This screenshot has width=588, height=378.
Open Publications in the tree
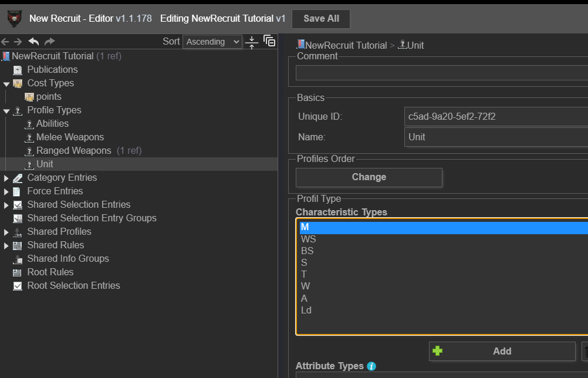click(52, 69)
